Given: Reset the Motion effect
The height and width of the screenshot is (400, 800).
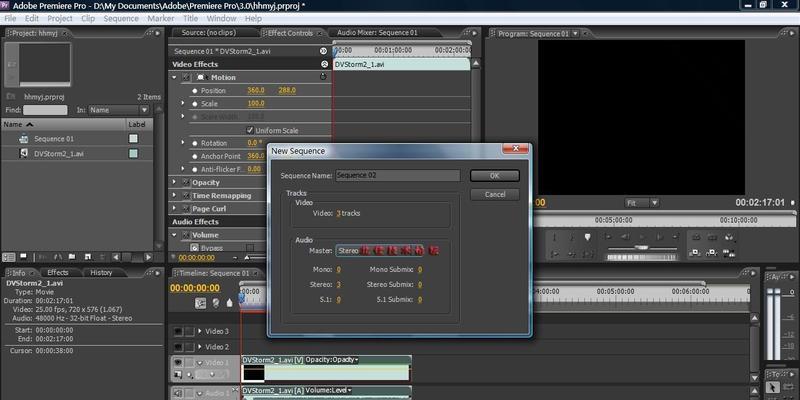Looking at the screenshot, I should 323,77.
